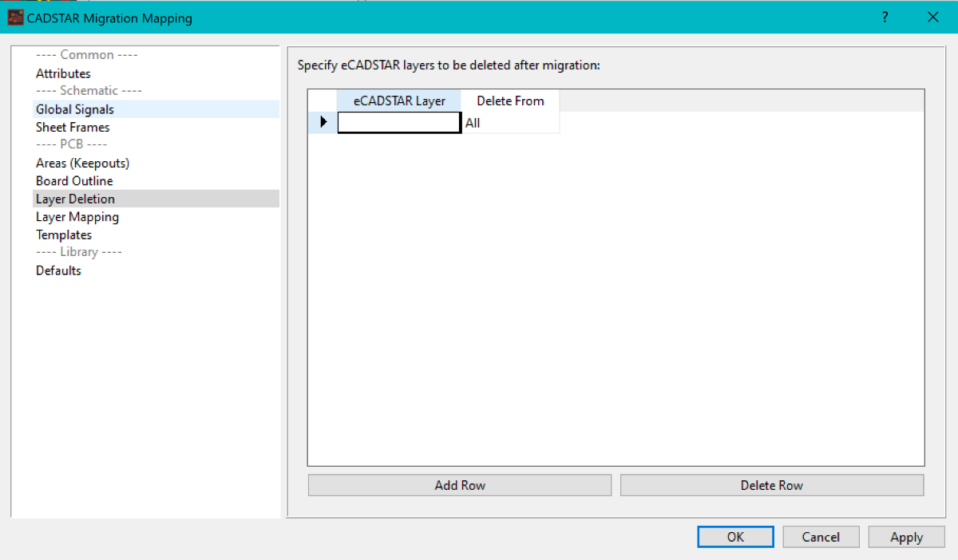Click the eCADSTAR Layer column header

(x=399, y=101)
